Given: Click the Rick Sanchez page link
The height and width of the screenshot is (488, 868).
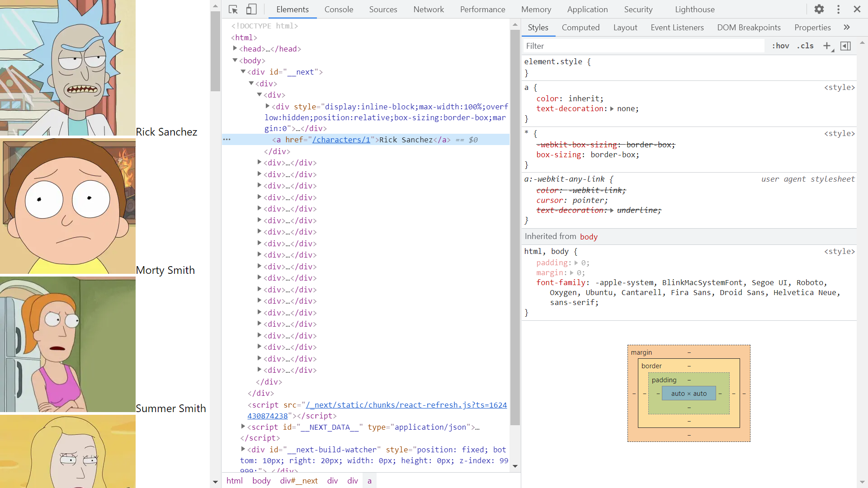Looking at the screenshot, I should point(166,132).
